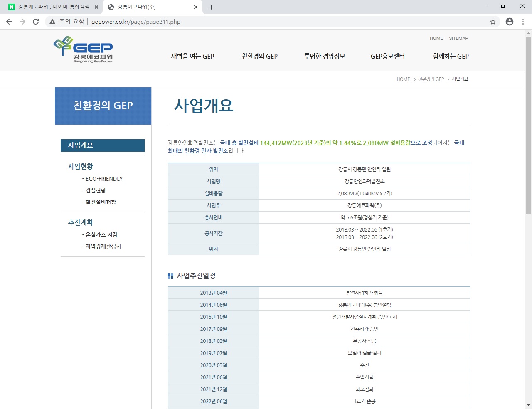532x409 pixels.
Task: Click the GEP 강릉에코파워 logo
Action: pos(83,49)
